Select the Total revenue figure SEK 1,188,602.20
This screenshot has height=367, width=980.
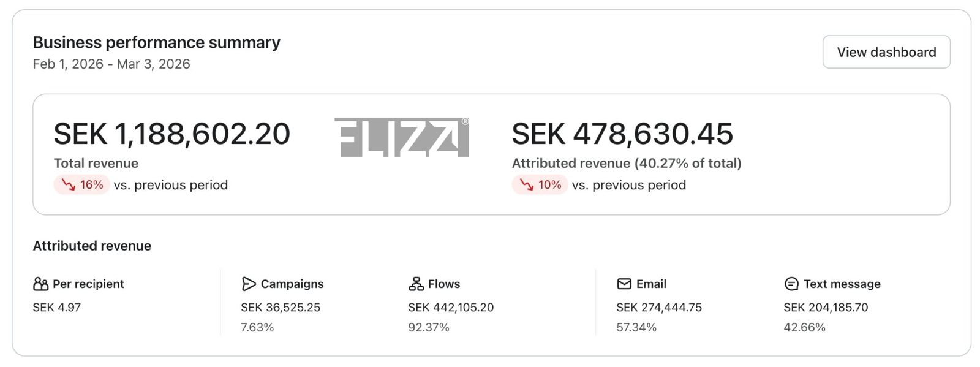(172, 133)
